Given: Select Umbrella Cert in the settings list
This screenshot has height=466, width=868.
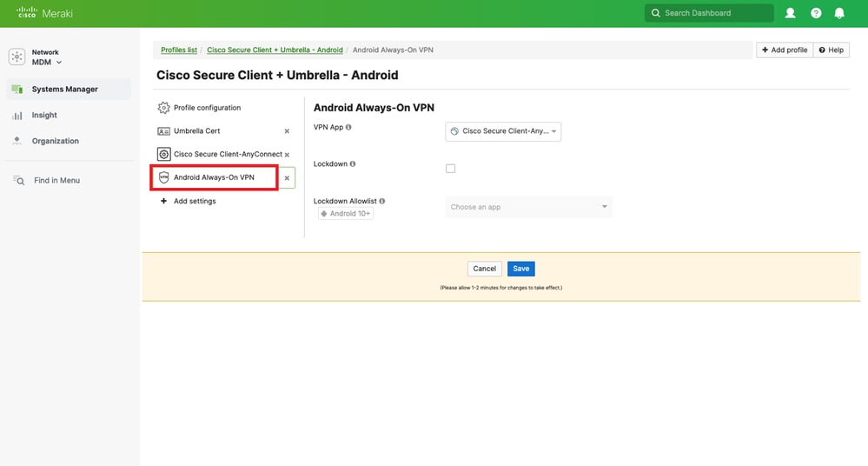Looking at the screenshot, I should click(x=196, y=130).
